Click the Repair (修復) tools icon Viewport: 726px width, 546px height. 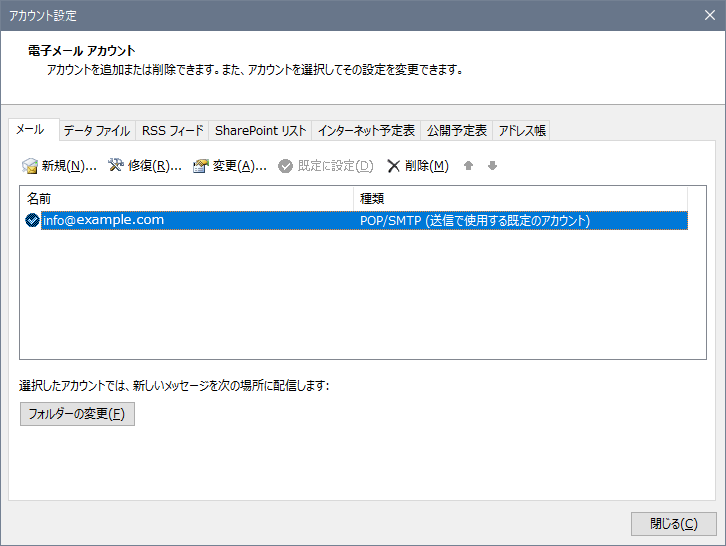[115, 166]
